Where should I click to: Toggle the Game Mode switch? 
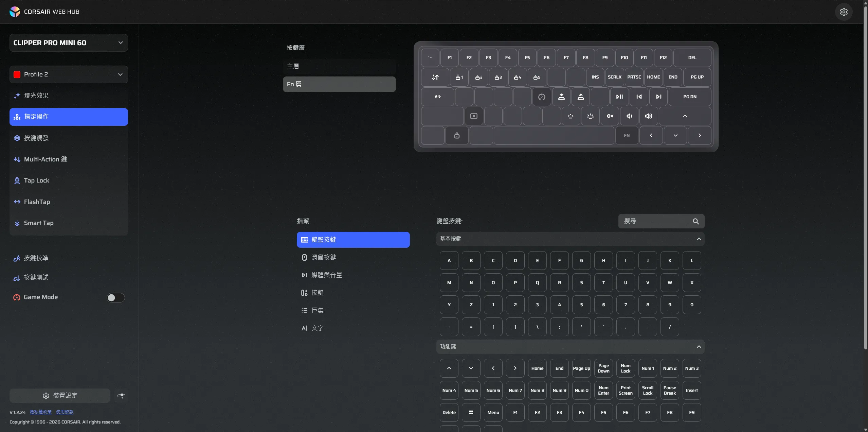(116, 298)
